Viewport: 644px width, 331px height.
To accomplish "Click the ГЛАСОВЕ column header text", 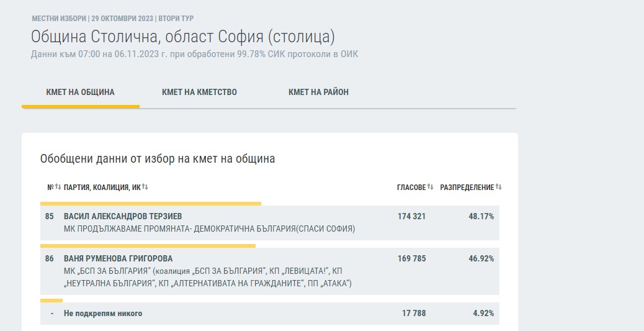I will [411, 187].
